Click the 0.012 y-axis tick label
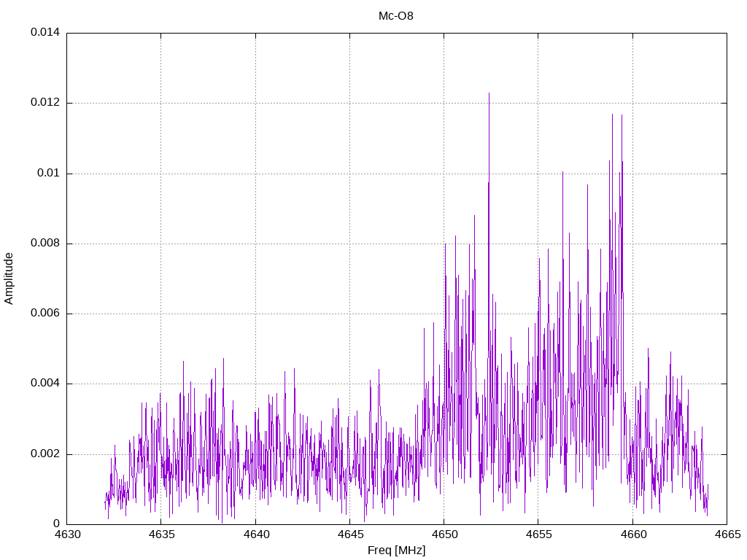The width and height of the screenshot is (747, 560). (x=45, y=102)
